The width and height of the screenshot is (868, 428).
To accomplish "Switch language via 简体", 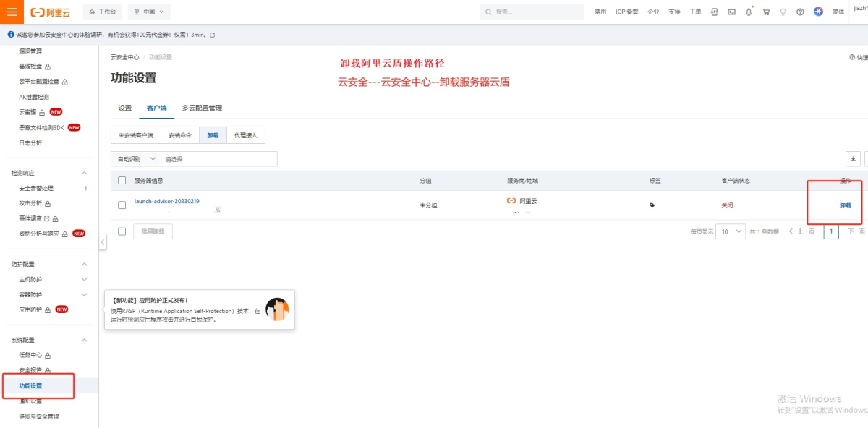I will click(838, 12).
